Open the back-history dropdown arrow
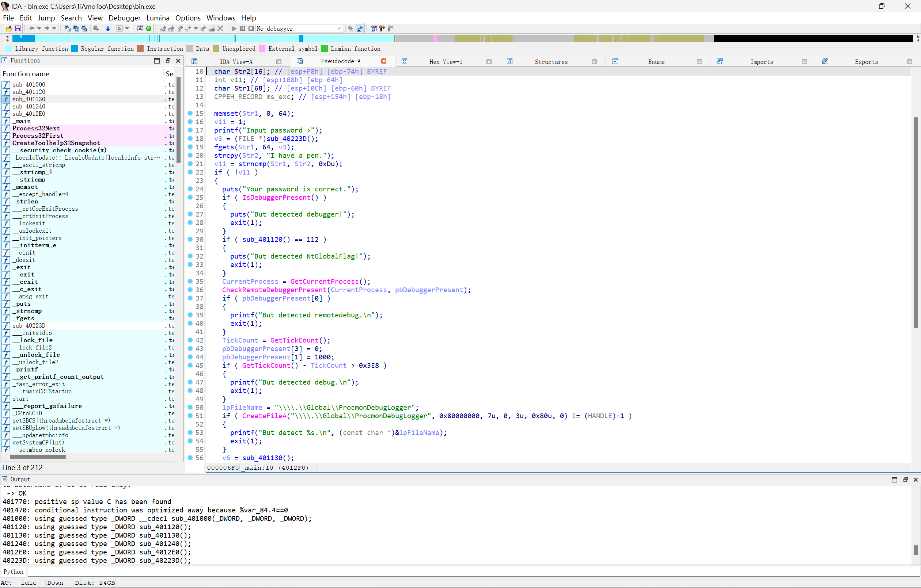 (x=39, y=28)
